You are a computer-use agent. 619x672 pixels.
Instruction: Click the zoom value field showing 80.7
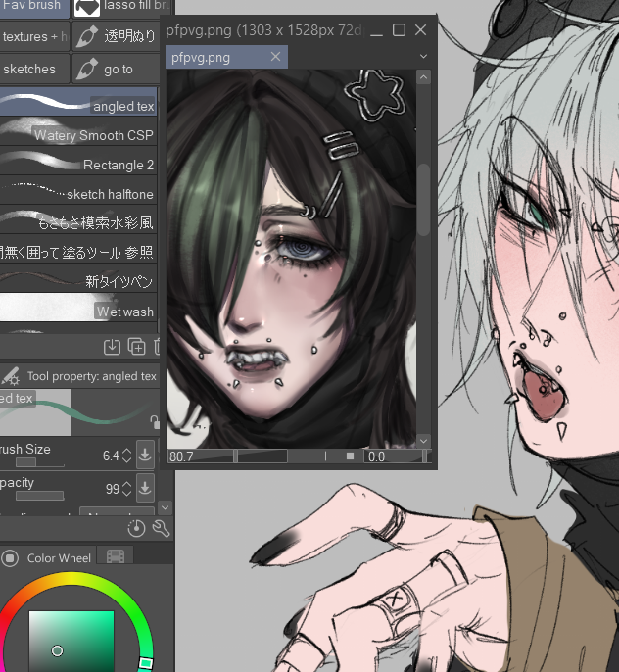pos(199,456)
